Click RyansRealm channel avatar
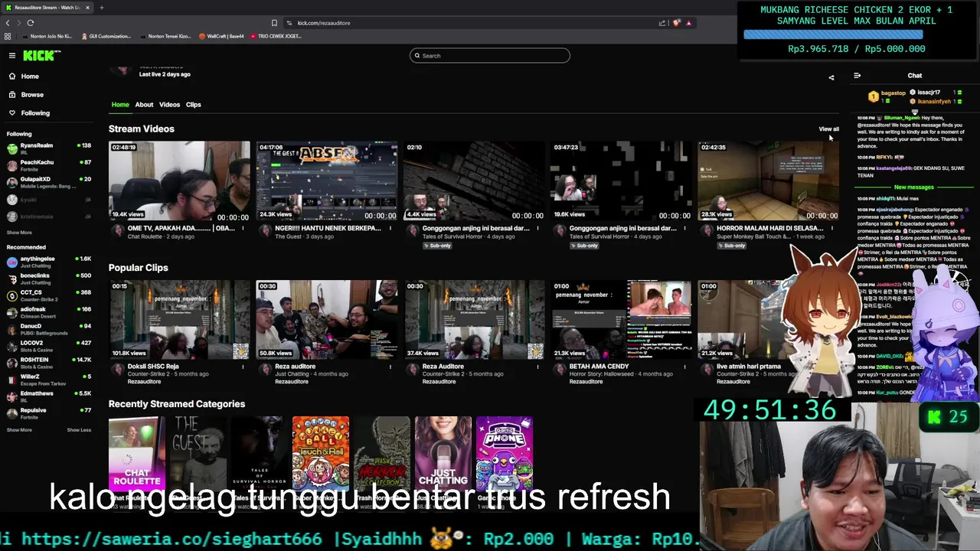This screenshot has height=551, width=980. click(12, 148)
